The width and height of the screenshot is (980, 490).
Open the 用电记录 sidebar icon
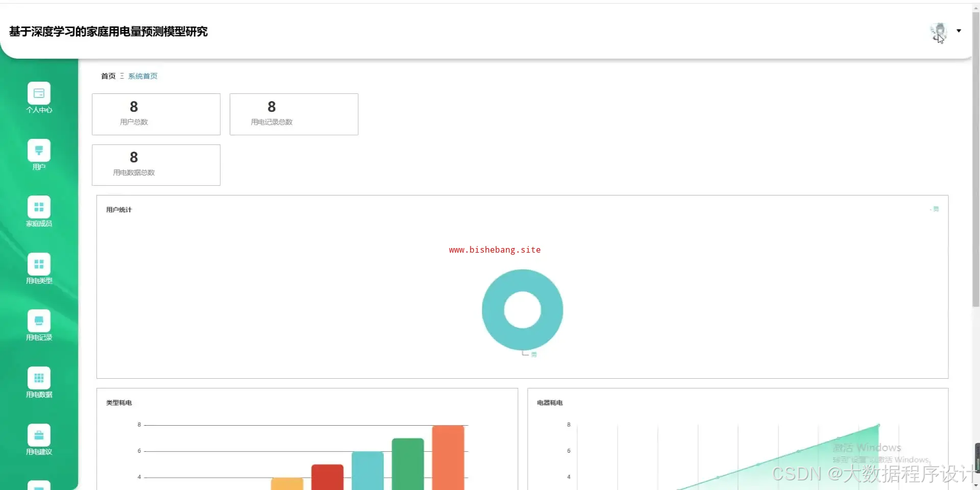tap(39, 321)
